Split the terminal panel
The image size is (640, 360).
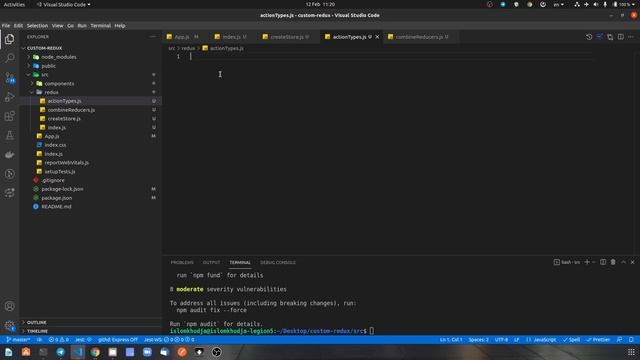(603, 262)
